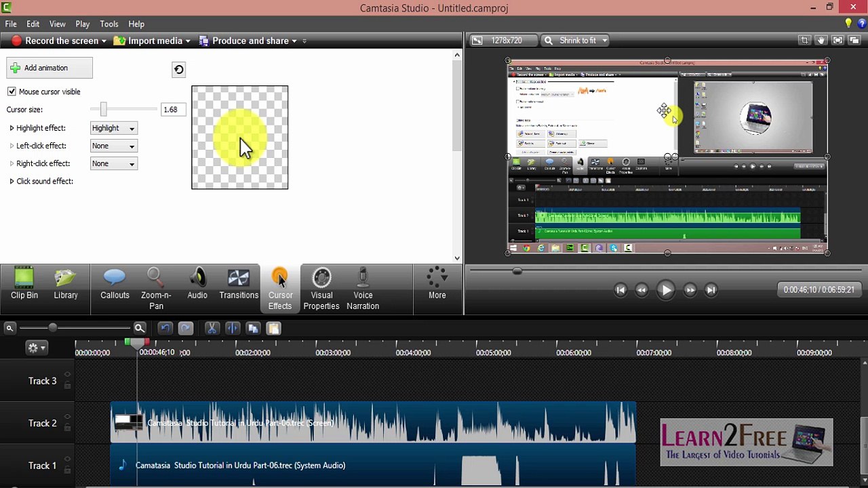Jump to next clip in preview
Screen dimensions: 868x488
coord(711,290)
